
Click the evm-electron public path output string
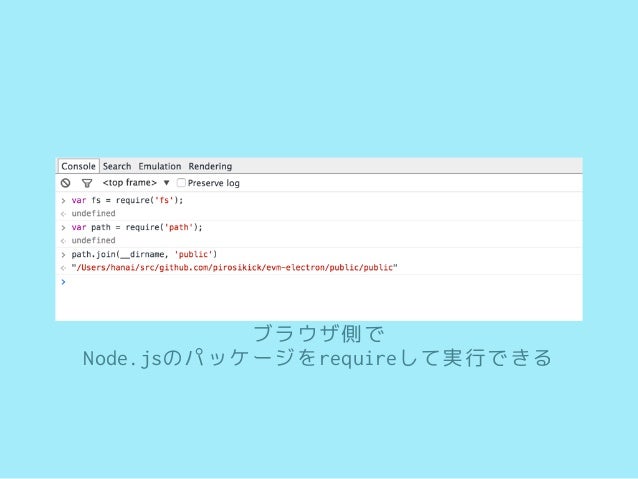tap(234, 267)
